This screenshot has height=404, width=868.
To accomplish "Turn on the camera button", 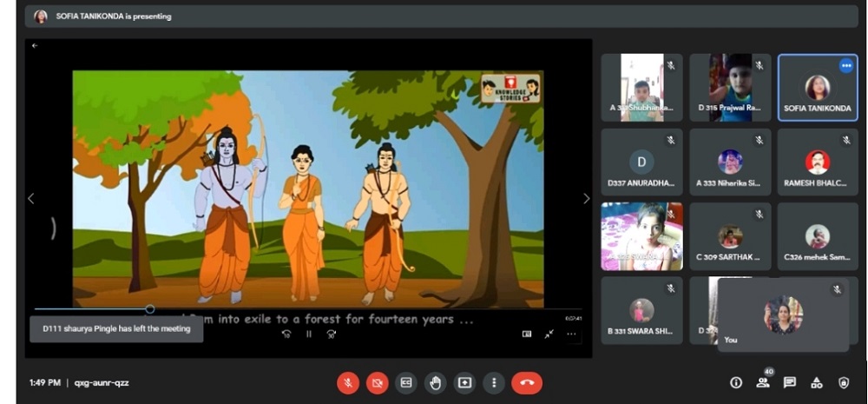I will tap(377, 382).
